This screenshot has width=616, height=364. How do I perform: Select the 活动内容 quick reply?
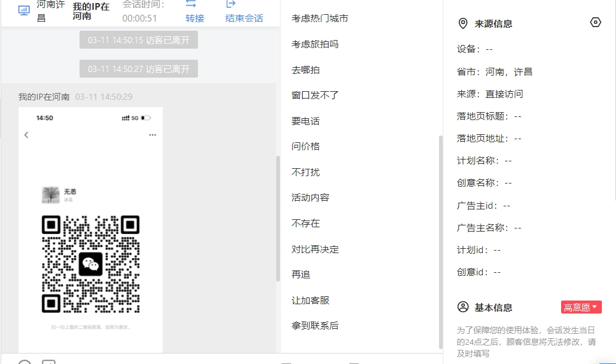coord(310,197)
